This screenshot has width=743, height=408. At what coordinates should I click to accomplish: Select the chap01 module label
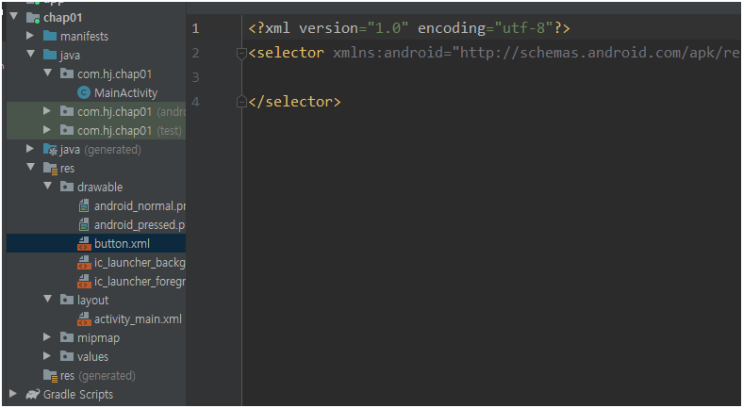[63, 18]
